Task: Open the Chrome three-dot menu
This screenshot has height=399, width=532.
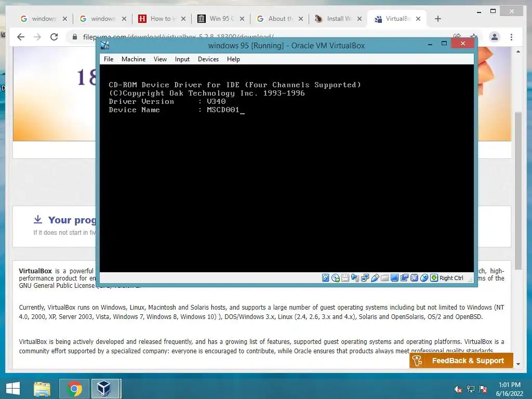Action: click(x=511, y=37)
